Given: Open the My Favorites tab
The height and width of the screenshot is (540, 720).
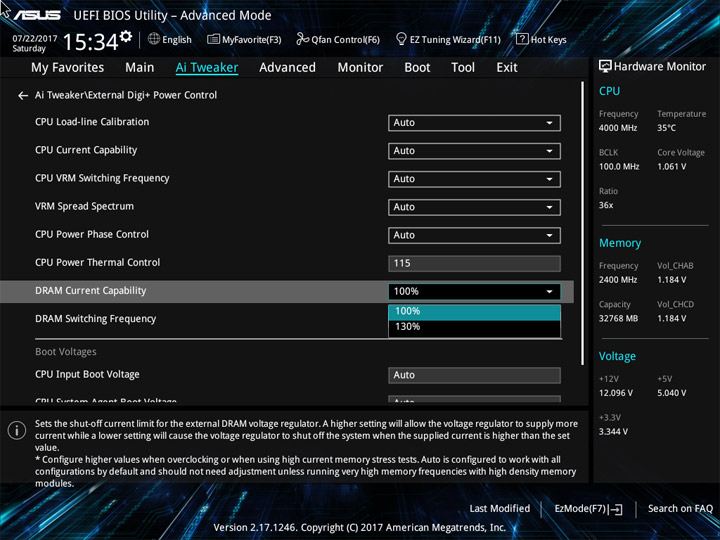Looking at the screenshot, I should [x=68, y=68].
